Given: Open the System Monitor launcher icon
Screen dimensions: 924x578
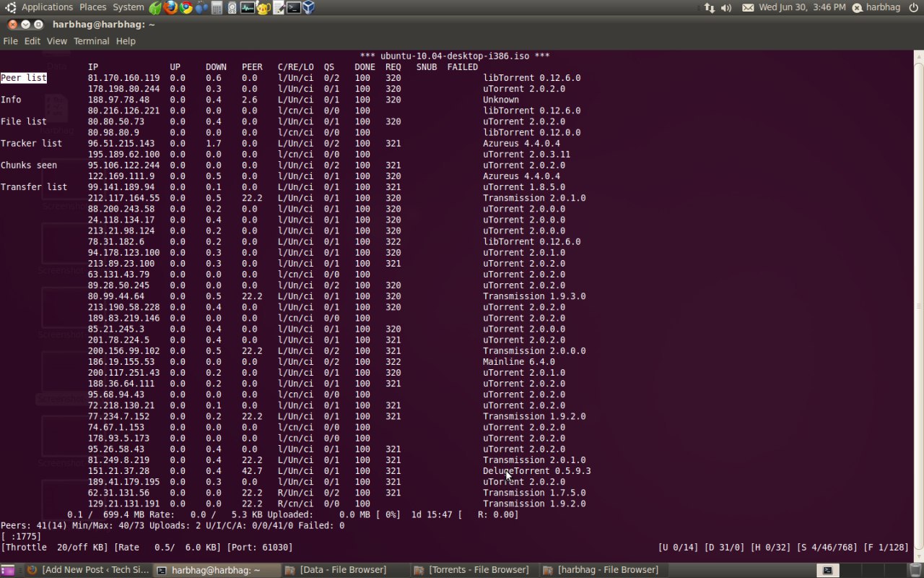Looking at the screenshot, I should click(x=248, y=8).
